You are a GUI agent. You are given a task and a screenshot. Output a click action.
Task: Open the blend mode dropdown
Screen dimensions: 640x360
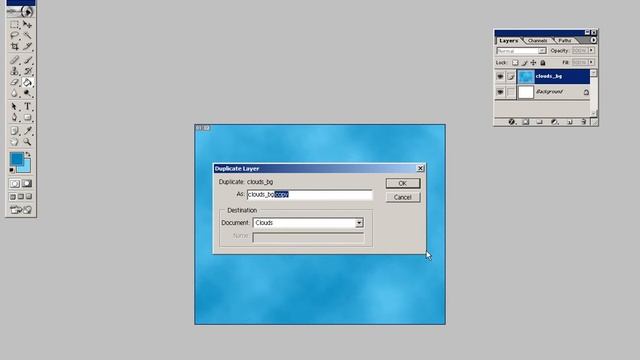(542, 51)
